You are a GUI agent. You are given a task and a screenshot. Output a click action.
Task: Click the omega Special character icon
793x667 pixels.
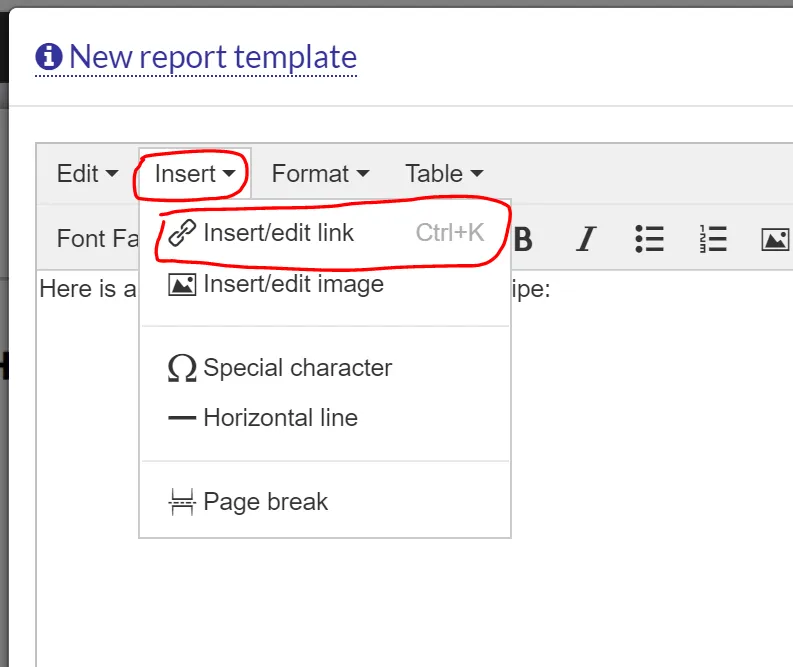tap(181, 369)
